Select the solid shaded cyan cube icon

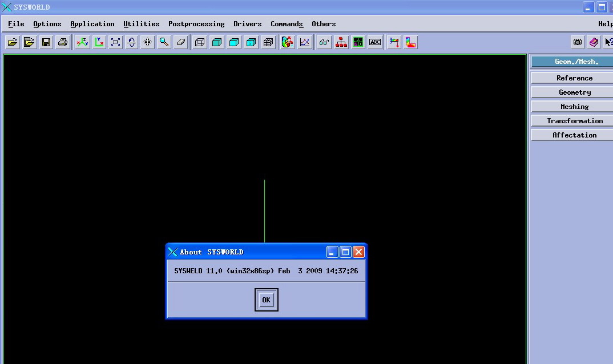click(x=234, y=42)
